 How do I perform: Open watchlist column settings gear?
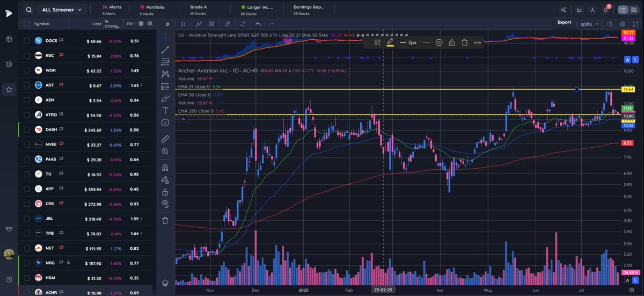coord(149,24)
